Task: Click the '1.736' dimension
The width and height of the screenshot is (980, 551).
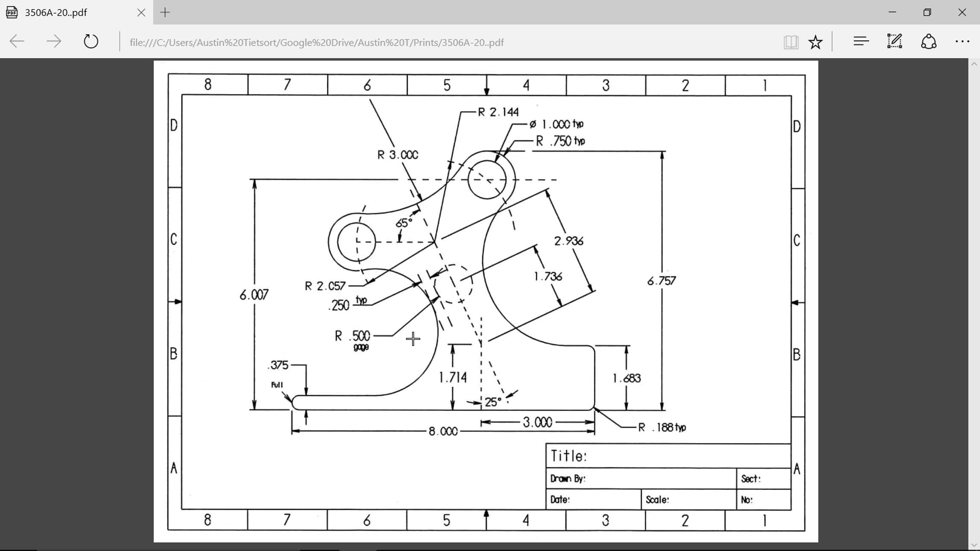Action: coord(548,277)
